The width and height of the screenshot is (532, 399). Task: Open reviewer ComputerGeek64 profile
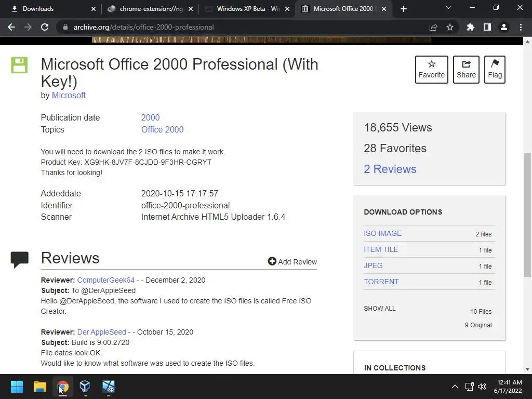[x=106, y=280]
